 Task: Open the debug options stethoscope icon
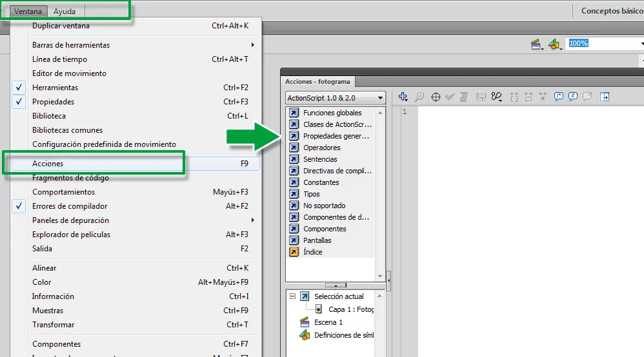(x=497, y=97)
